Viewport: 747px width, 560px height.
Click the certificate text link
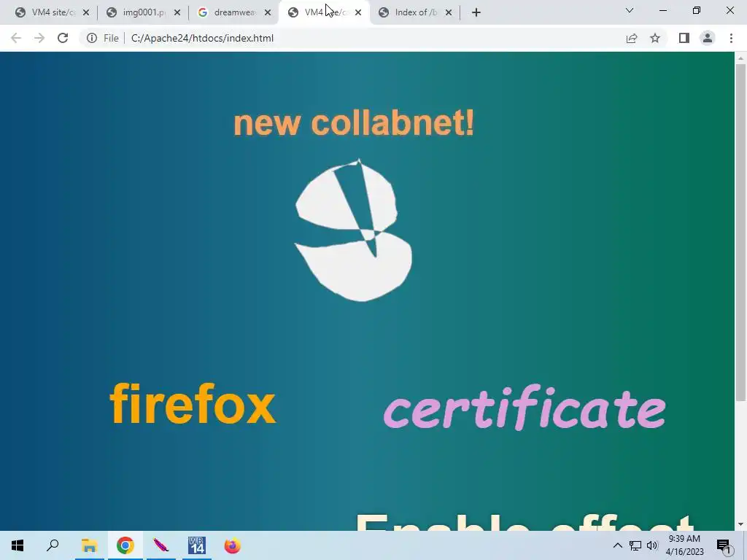[525, 407]
